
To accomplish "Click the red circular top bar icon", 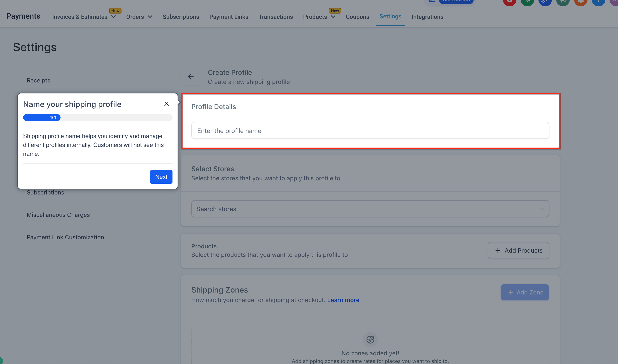I will 509,2.
